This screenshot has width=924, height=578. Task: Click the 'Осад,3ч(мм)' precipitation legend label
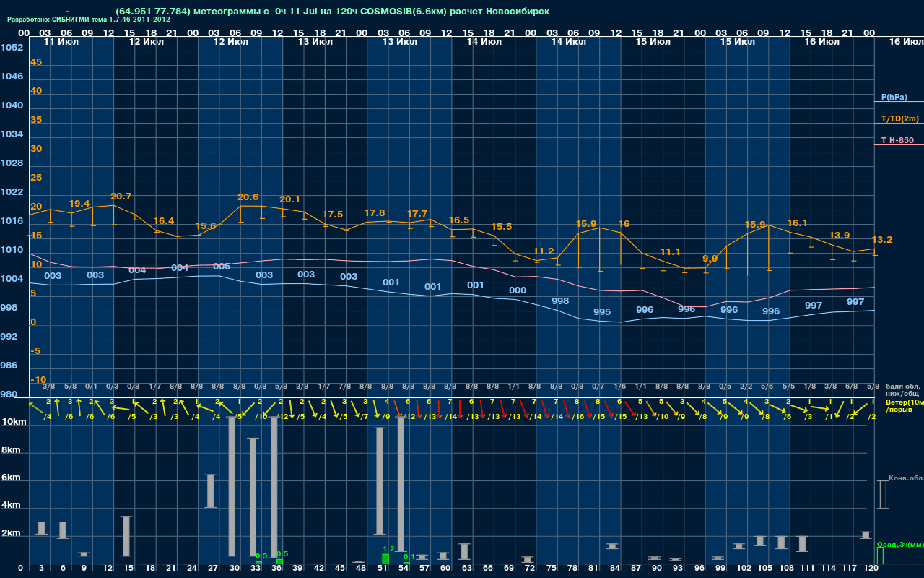pyautogui.click(x=899, y=544)
